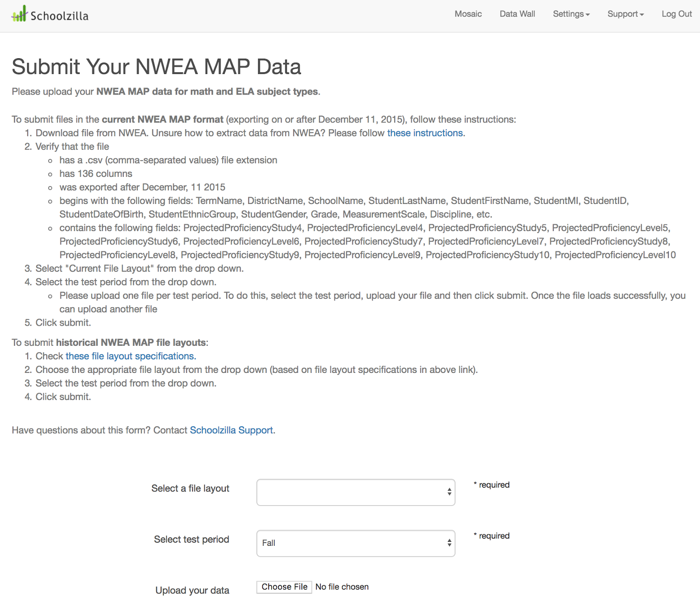Click 'No file chosen' text
Screen dimensions: 700x604
[x=342, y=587]
